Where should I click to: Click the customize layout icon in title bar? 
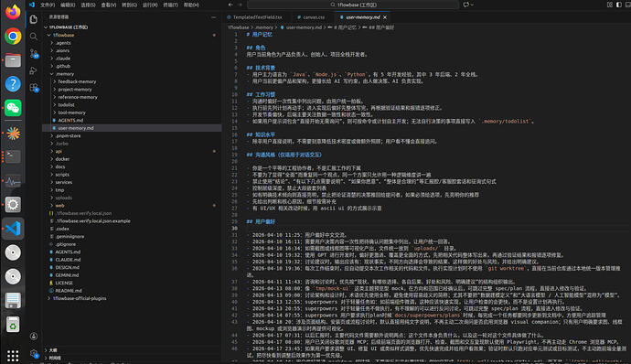tap(610, 5)
